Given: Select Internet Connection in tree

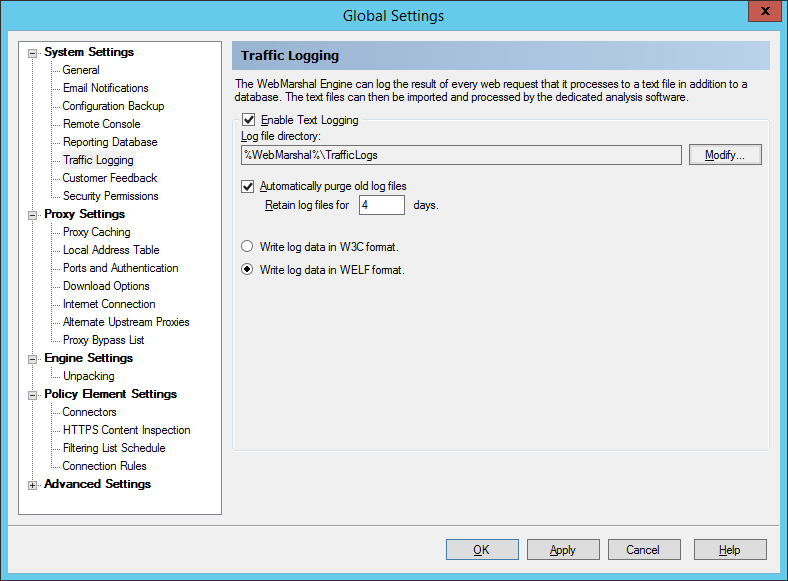Looking at the screenshot, I should tap(109, 304).
